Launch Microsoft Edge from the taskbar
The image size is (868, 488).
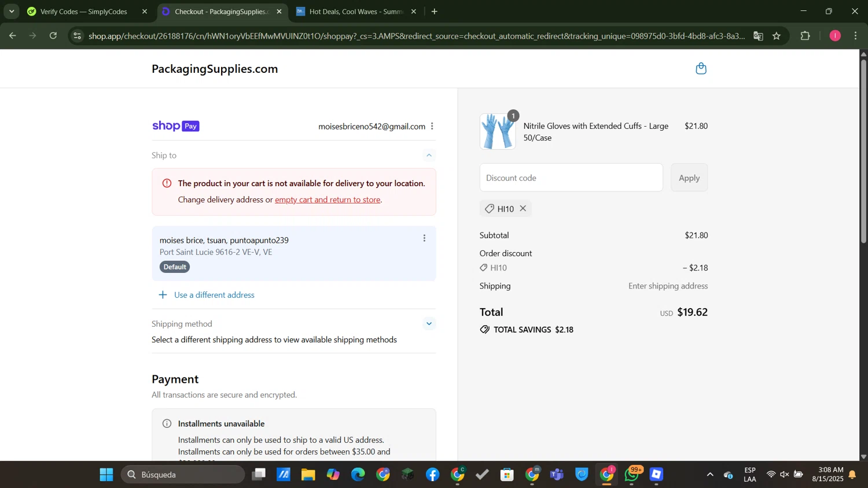click(358, 475)
